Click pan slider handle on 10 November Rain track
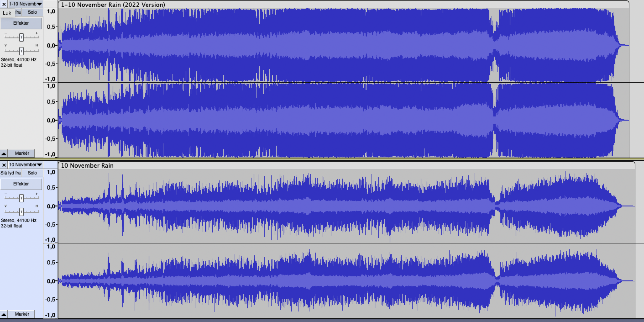 coord(21,212)
